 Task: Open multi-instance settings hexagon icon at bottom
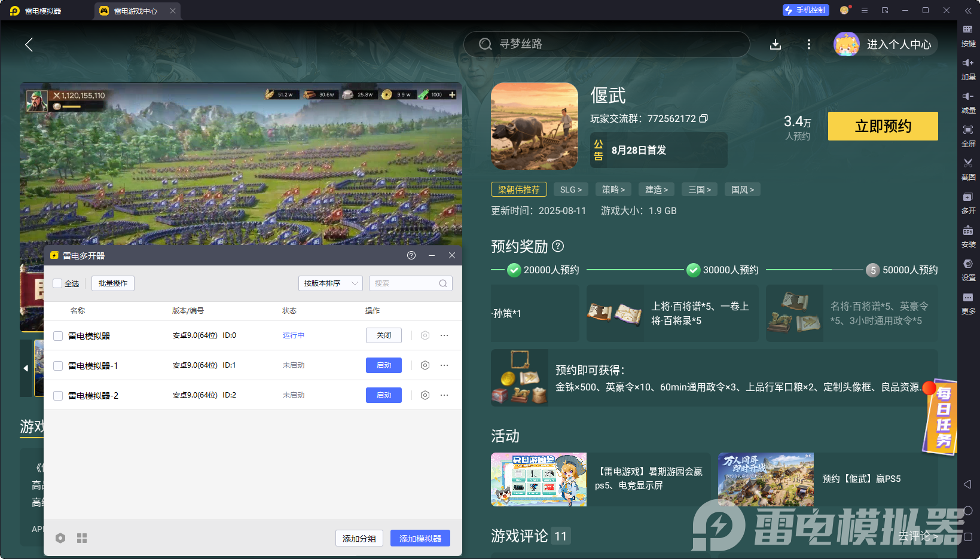point(60,538)
